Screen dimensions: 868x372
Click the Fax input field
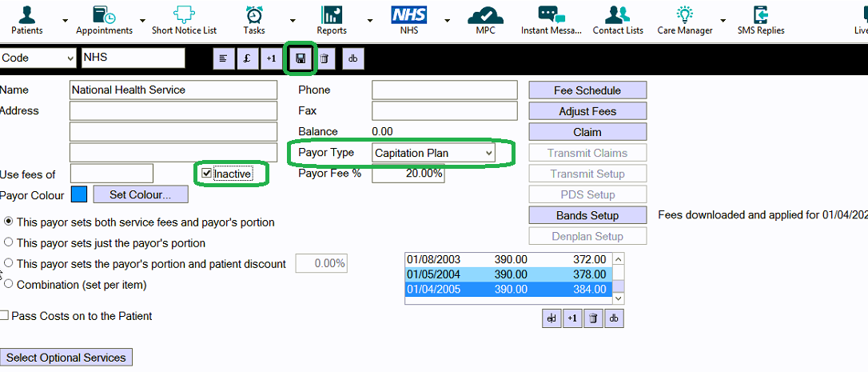pyautogui.click(x=444, y=111)
